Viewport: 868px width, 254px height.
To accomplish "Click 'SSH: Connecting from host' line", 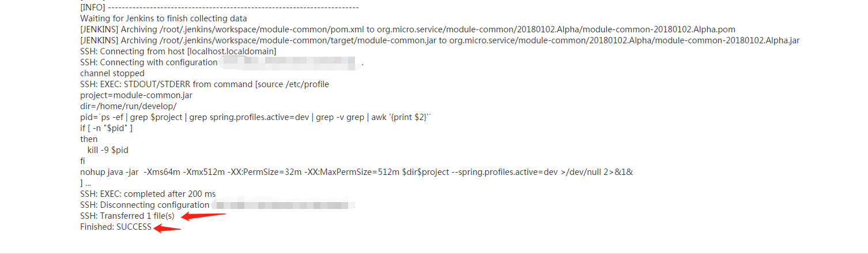I will pos(178,51).
